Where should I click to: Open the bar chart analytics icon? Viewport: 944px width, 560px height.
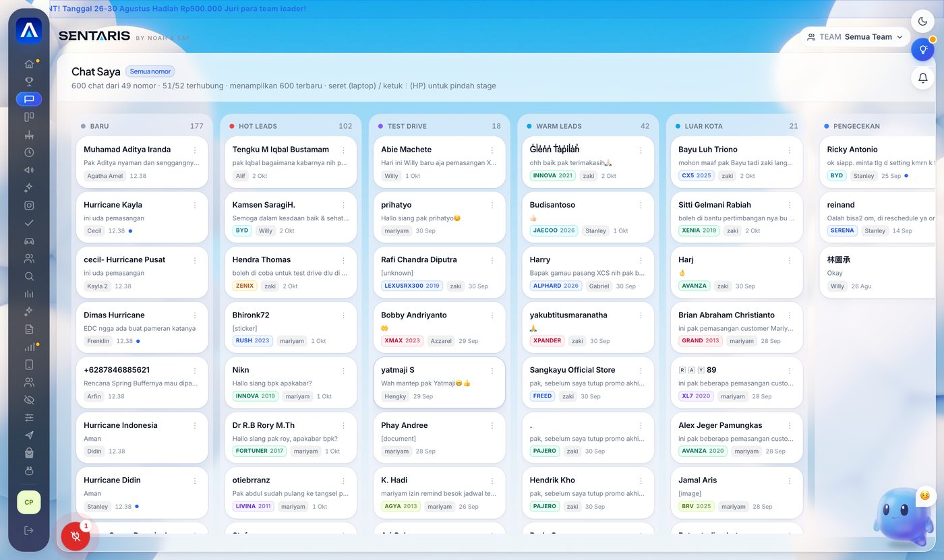click(x=29, y=294)
